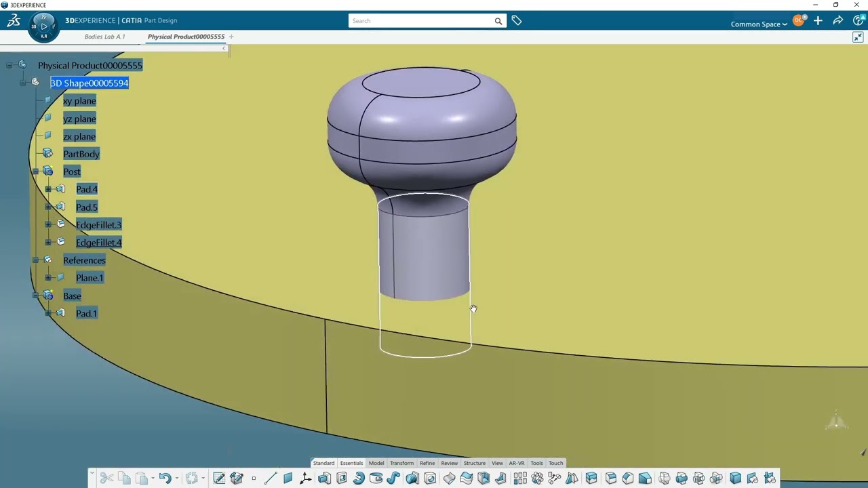868x488 pixels.
Task: Select the Positioned Sketch tool
Action: 219,479
